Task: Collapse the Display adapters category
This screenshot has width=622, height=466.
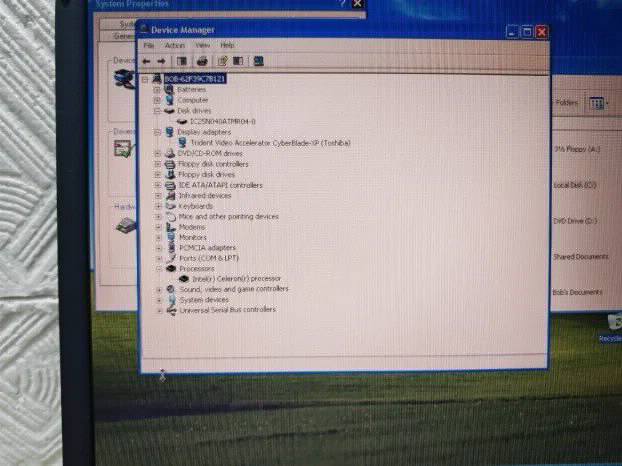Action: (157, 132)
